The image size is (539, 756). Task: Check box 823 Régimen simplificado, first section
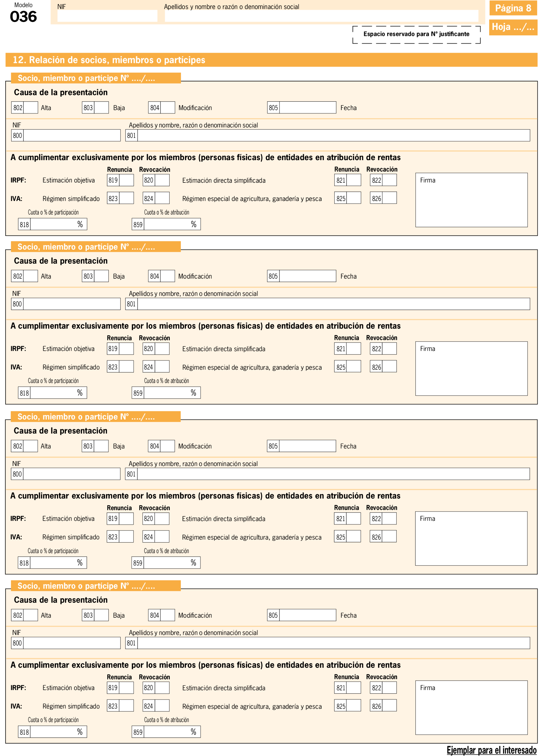[127, 198]
